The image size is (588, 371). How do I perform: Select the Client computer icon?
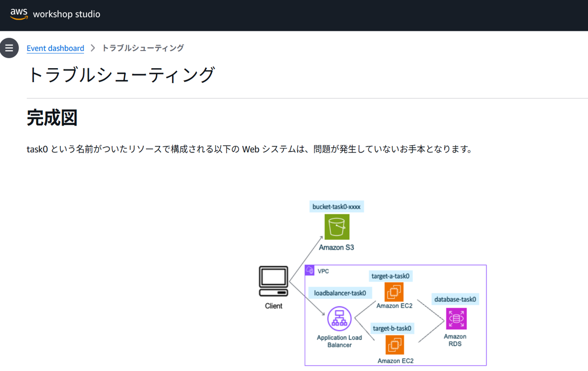[273, 280]
